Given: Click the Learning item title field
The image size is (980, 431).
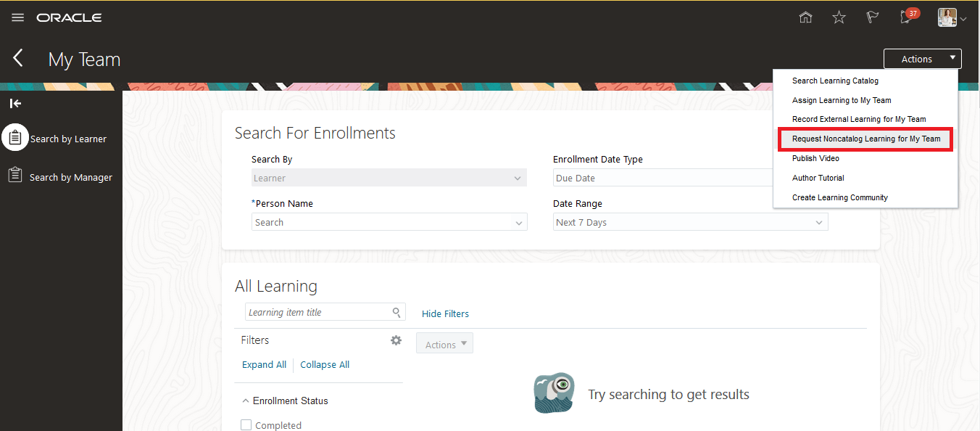Looking at the screenshot, I should pos(317,313).
